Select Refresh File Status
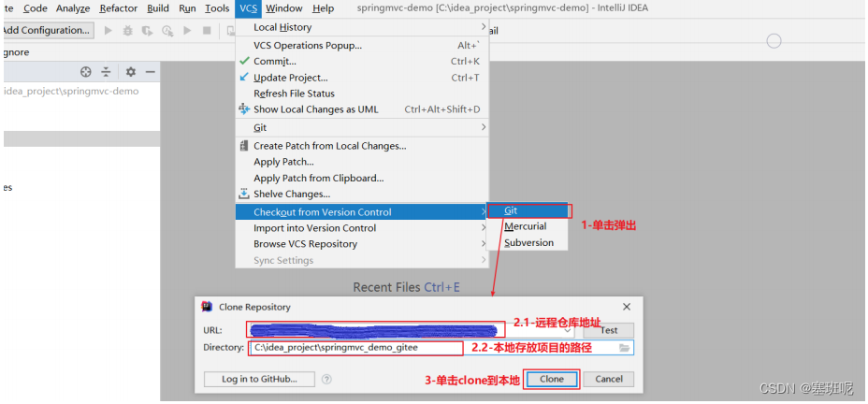The width and height of the screenshot is (868, 404). point(363,94)
